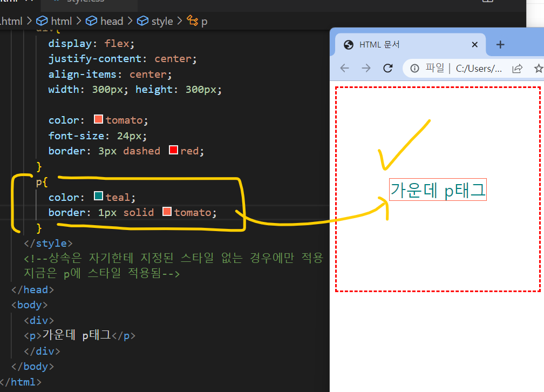Click the html breadcrumb item
The height and width of the screenshot is (392, 544).
(x=62, y=21)
